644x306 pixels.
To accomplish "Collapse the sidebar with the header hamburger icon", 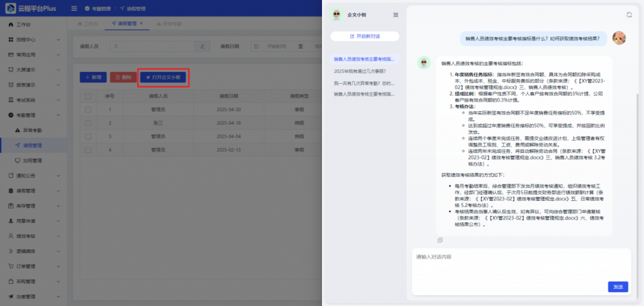I will coord(74,9).
